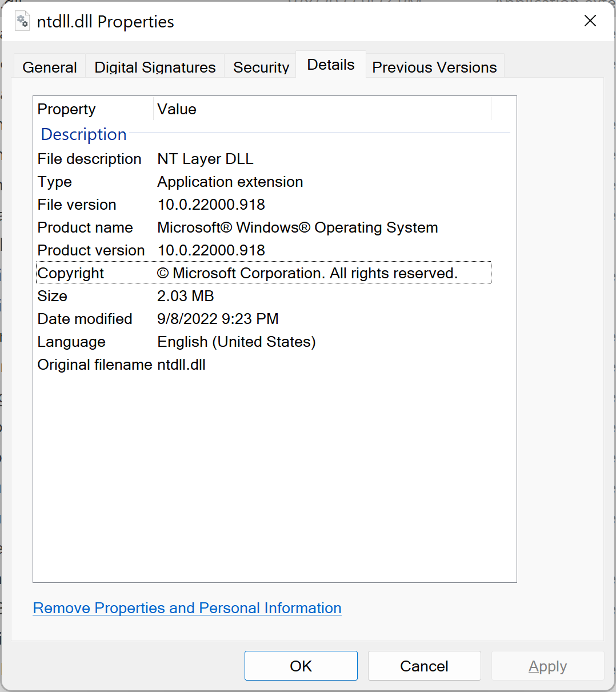This screenshot has width=616, height=692.
Task: Select the Product version property label
Action: pos(91,250)
